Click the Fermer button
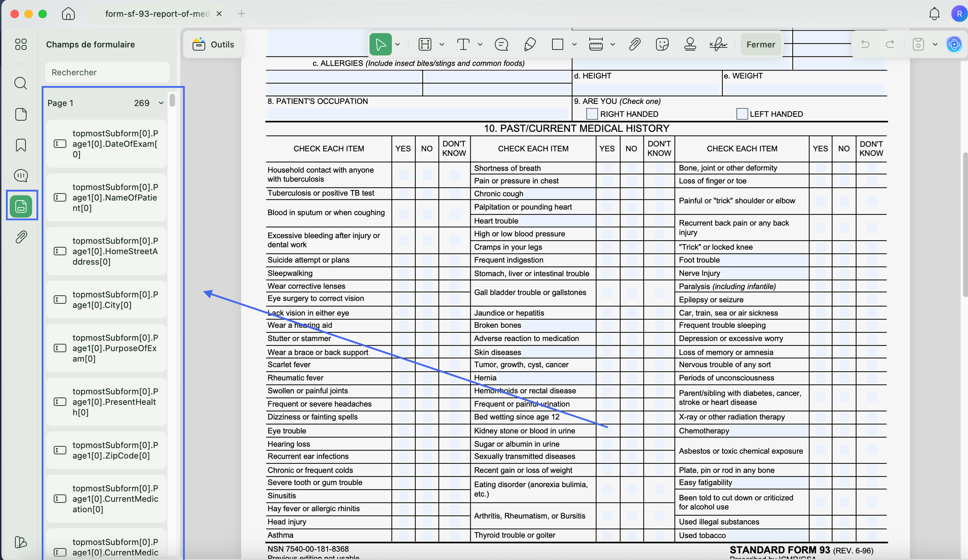The width and height of the screenshot is (968, 560). pyautogui.click(x=761, y=44)
